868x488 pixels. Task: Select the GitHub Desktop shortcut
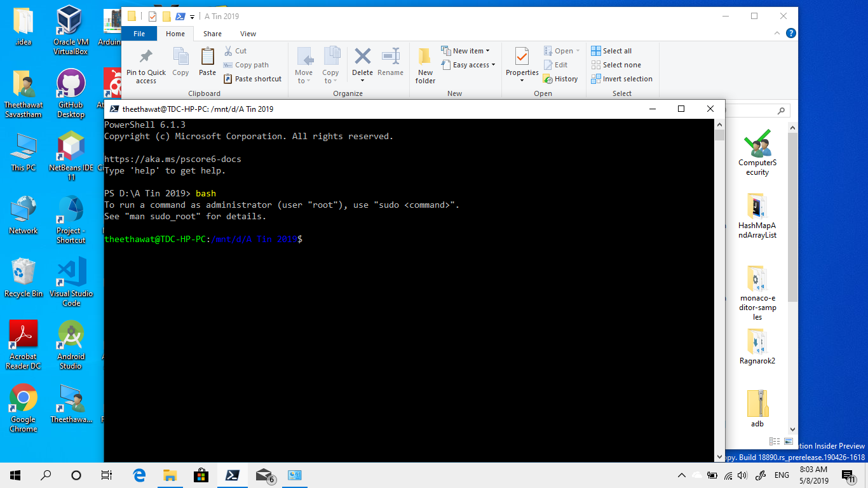click(x=71, y=93)
